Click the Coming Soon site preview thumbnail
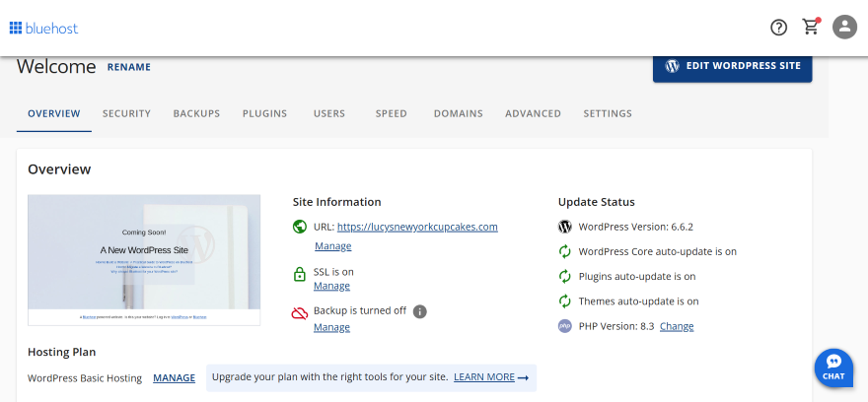Image resolution: width=868 pixels, height=402 pixels. pos(144,260)
